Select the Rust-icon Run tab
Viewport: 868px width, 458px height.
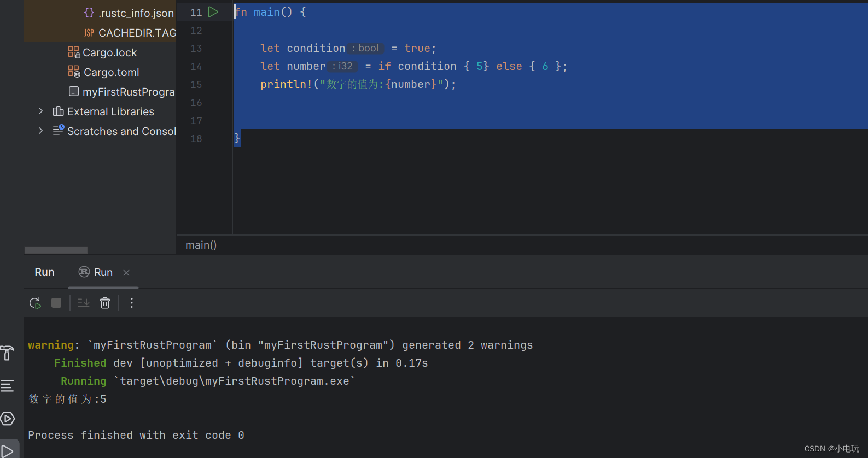point(96,273)
